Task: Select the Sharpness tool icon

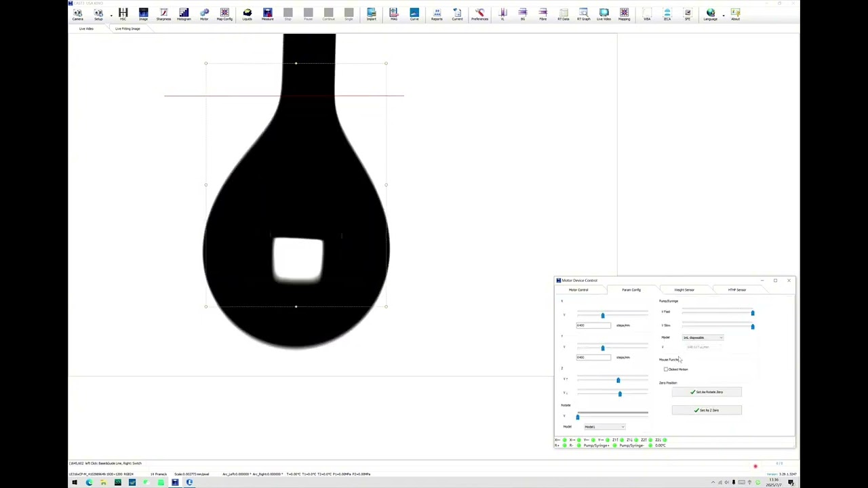Action: click(x=163, y=14)
